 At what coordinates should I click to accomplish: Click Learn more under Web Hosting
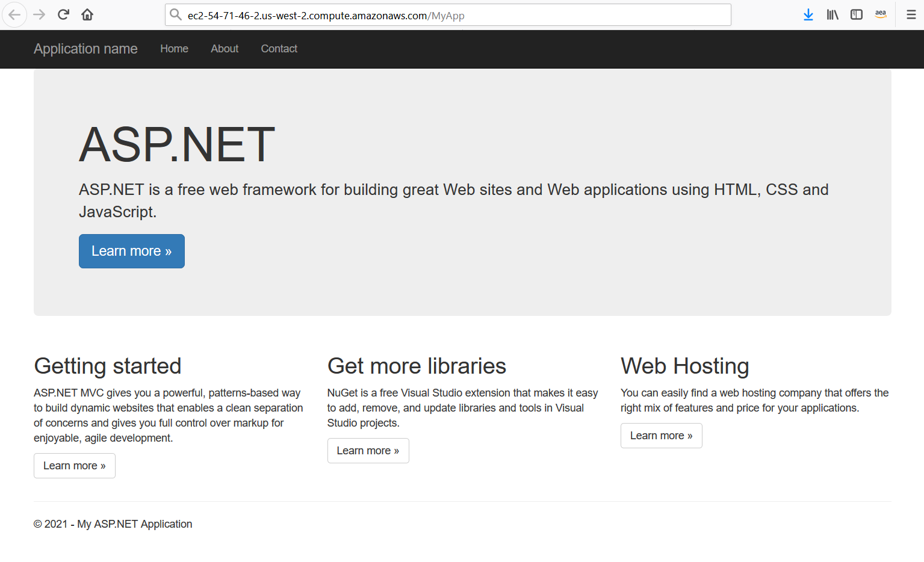662,436
